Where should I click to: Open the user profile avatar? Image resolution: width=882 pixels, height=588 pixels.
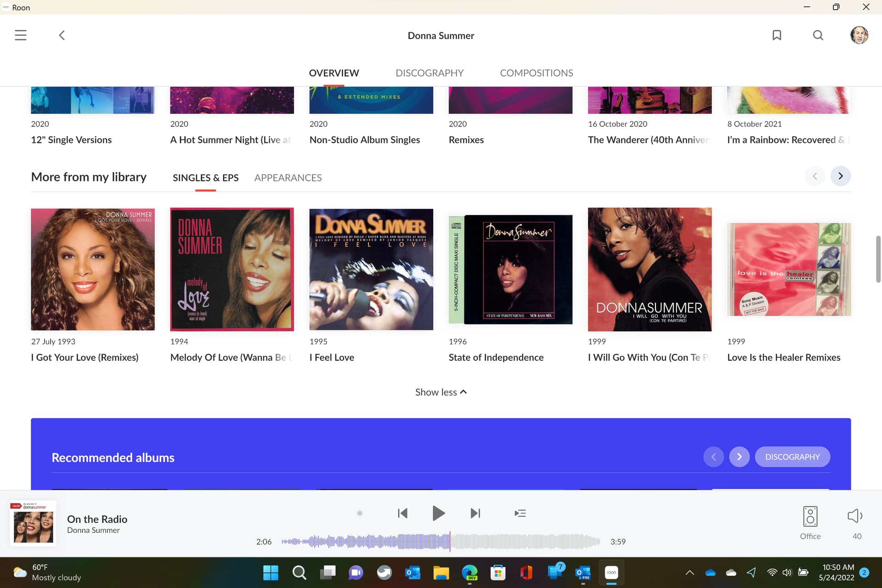click(x=859, y=35)
